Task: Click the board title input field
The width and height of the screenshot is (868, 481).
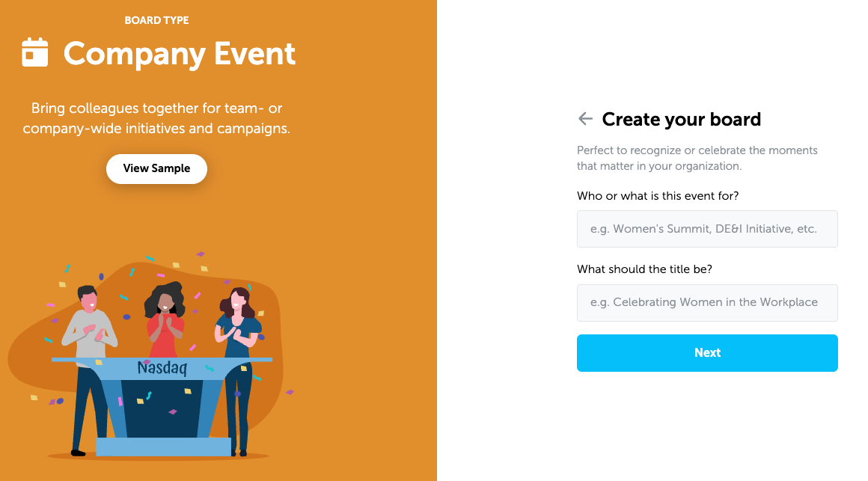Action: tap(707, 302)
